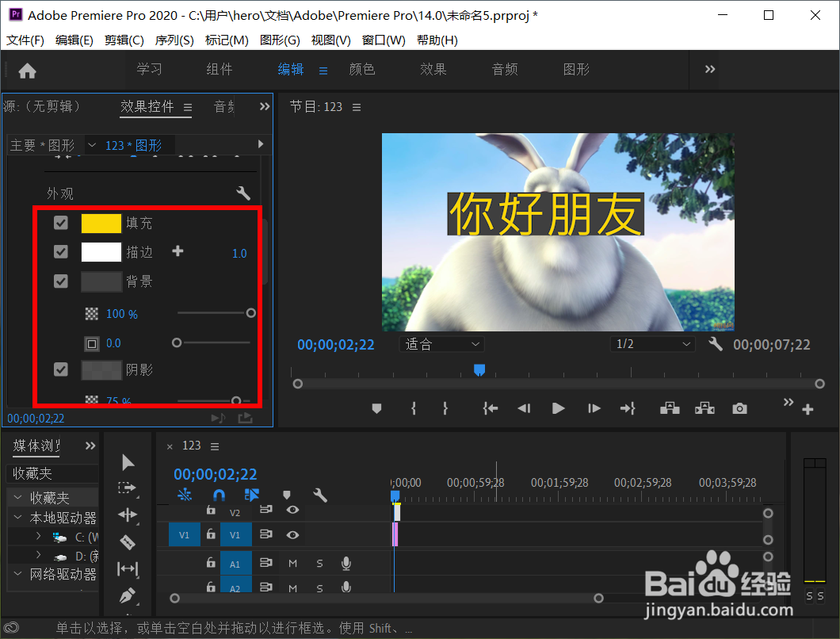The image size is (840, 639).
Task: Open the appearance wrench settings
Action: tap(243, 193)
